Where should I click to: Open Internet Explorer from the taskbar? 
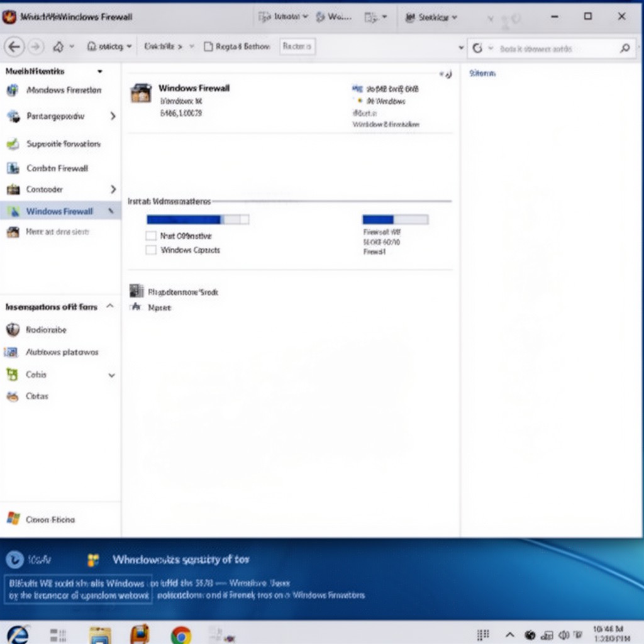[18, 635]
